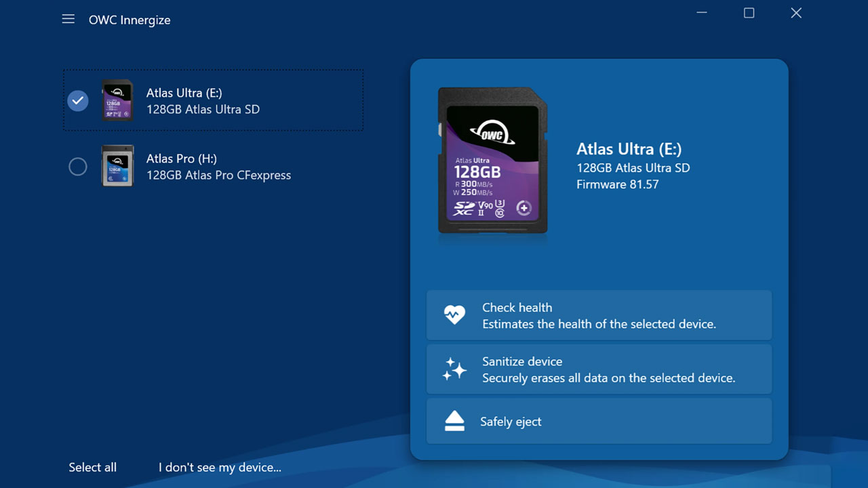The height and width of the screenshot is (488, 868).
Task: Click the "Atlas Ultra (E:)" list row title
Action: tap(184, 93)
